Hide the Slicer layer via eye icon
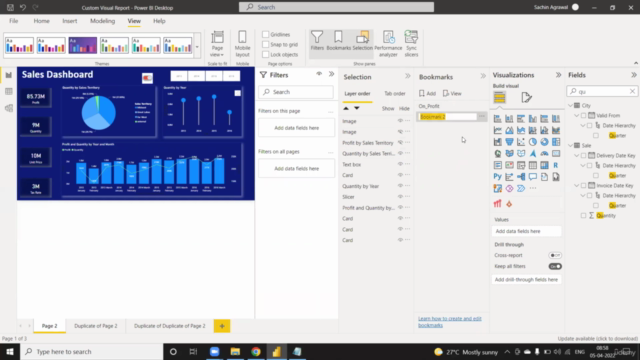 point(400,197)
